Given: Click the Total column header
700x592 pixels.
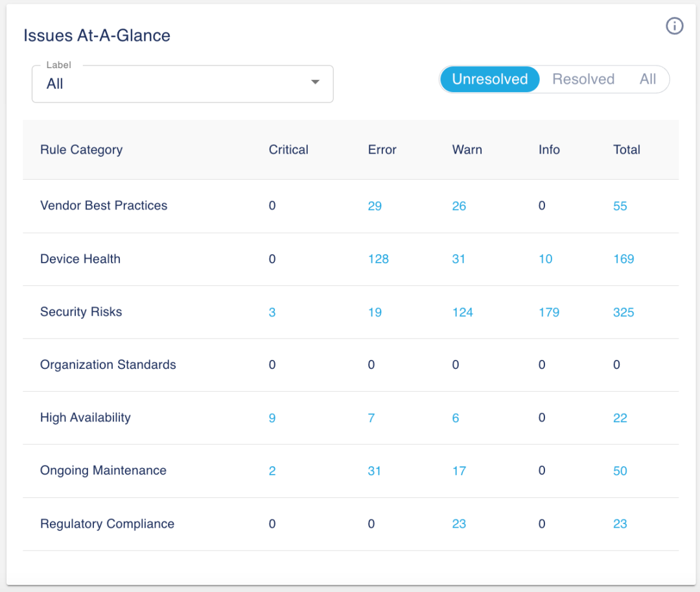Looking at the screenshot, I should [626, 150].
